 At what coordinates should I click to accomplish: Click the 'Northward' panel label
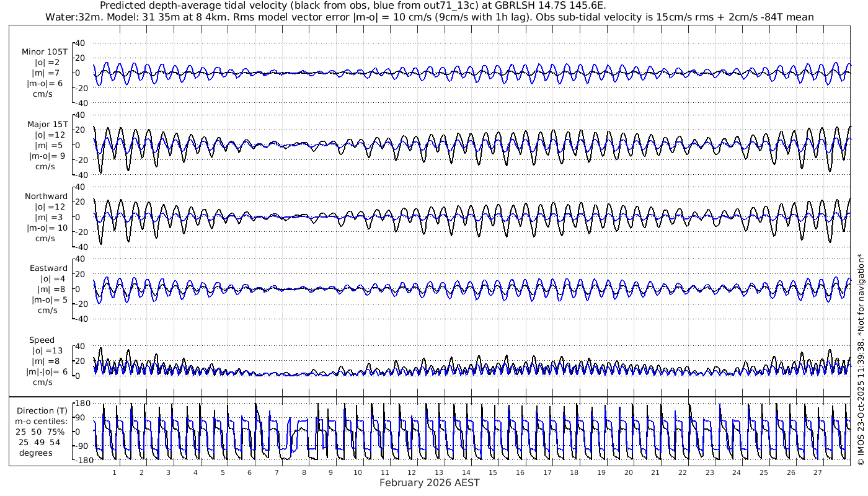(x=46, y=197)
